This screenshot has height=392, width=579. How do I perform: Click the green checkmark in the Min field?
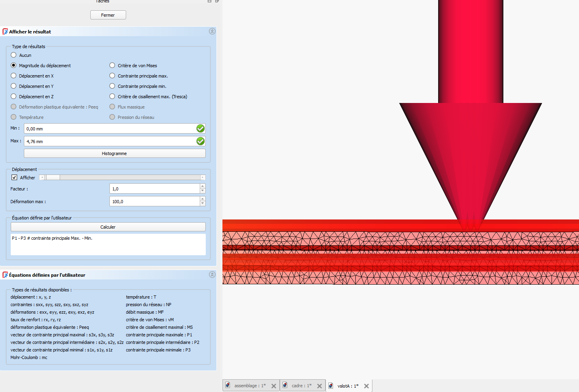click(x=201, y=128)
